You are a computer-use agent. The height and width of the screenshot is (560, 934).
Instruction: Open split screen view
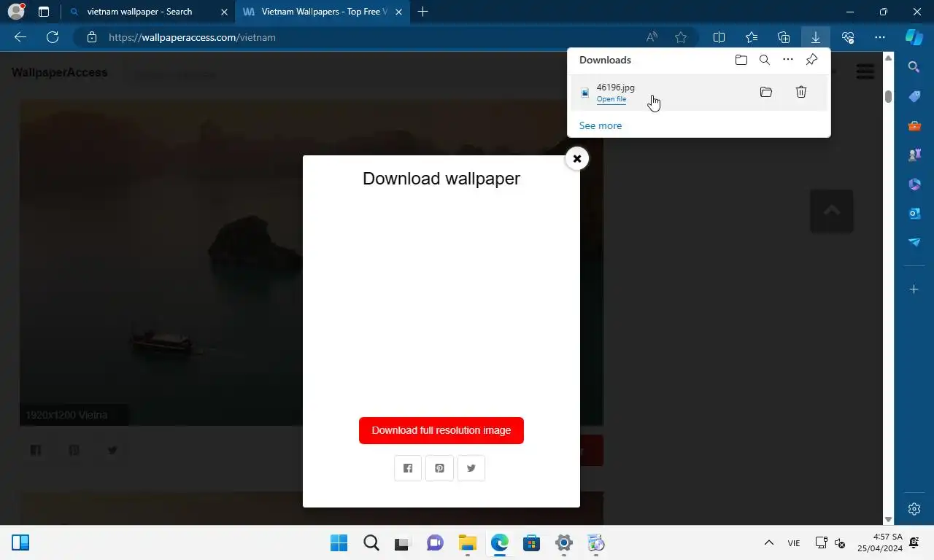click(x=719, y=37)
